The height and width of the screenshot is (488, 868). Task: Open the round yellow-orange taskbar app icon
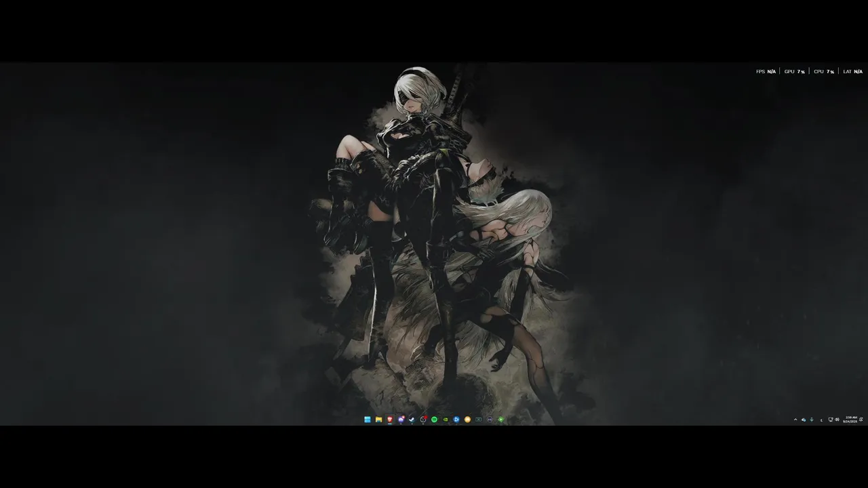click(467, 420)
